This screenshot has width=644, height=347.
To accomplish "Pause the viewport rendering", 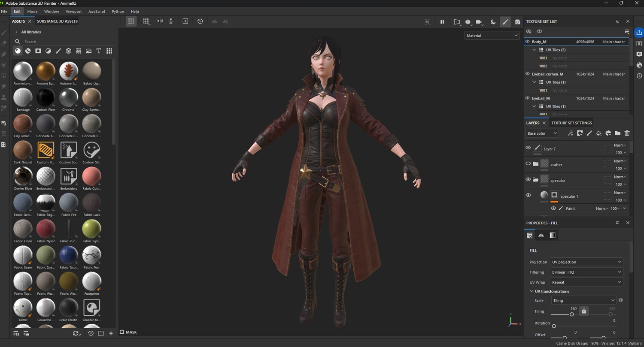I will (x=442, y=21).
